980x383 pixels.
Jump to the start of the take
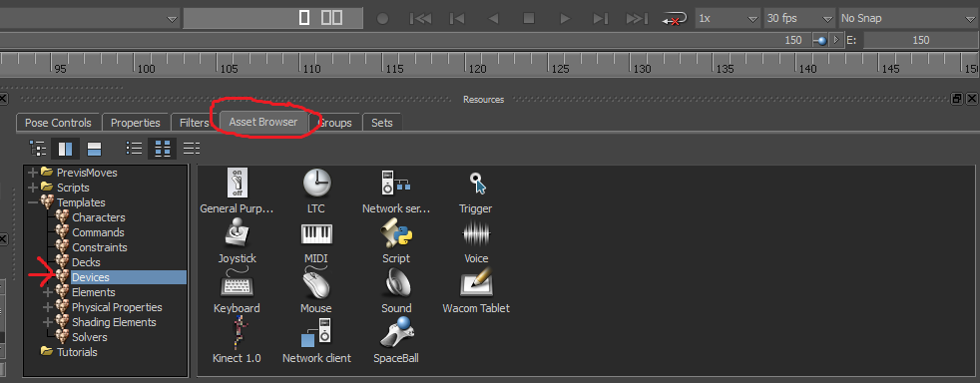pos(420,19)
